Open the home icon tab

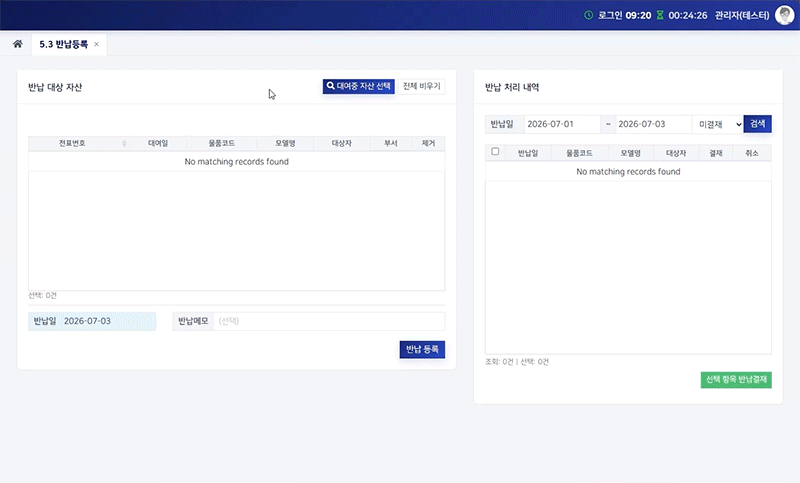pos(18,44)
